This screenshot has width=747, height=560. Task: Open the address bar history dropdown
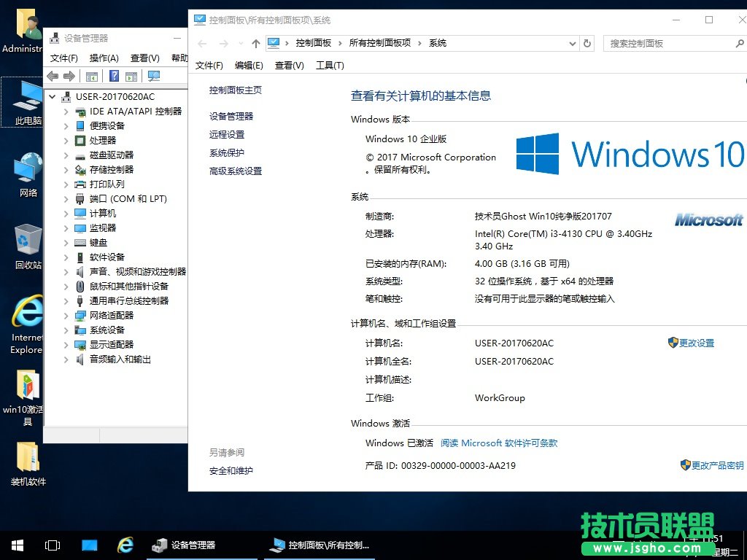point(572,43)
